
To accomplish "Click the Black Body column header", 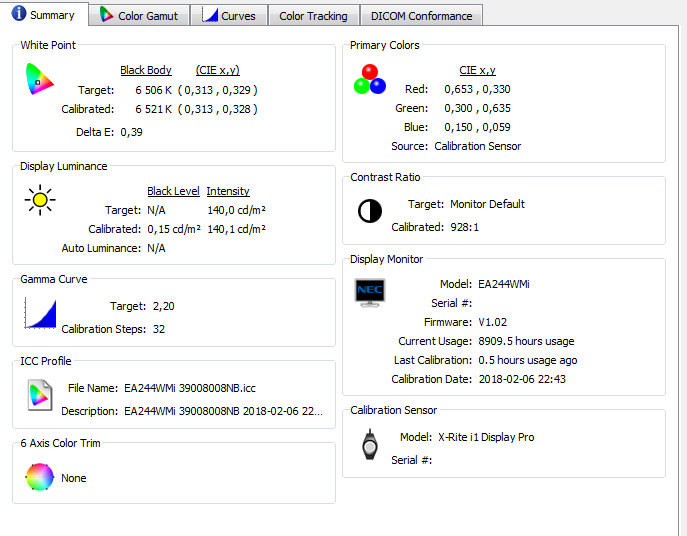I will [x=146, y=71].
